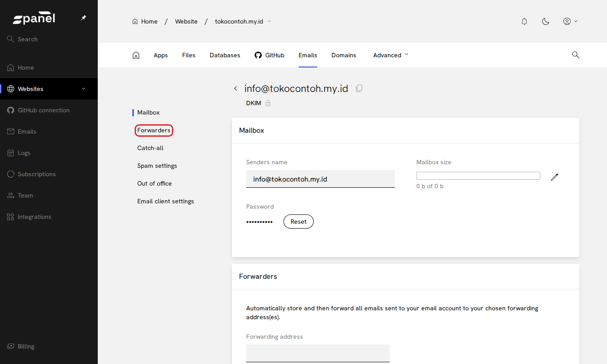The width and height of the screenshot is (607, 364).
Task: Click the Home breadcrumb link
Action: pyautogui.click(x=145, y=21)
